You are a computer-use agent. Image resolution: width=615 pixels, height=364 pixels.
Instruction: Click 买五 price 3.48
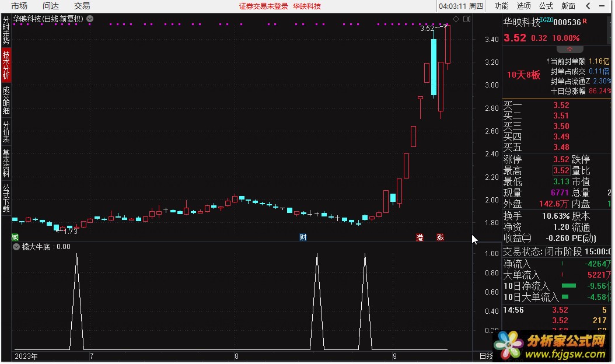click(x=561, y=147)
